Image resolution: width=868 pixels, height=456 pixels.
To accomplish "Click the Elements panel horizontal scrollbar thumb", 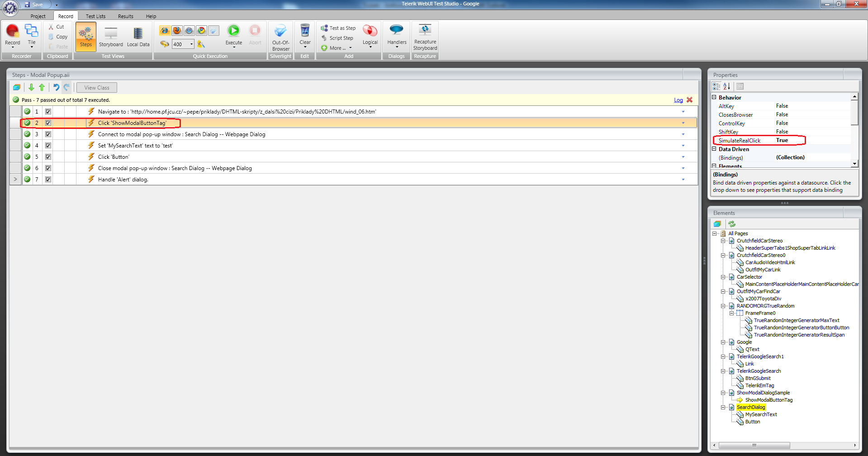I will point(754,445).
